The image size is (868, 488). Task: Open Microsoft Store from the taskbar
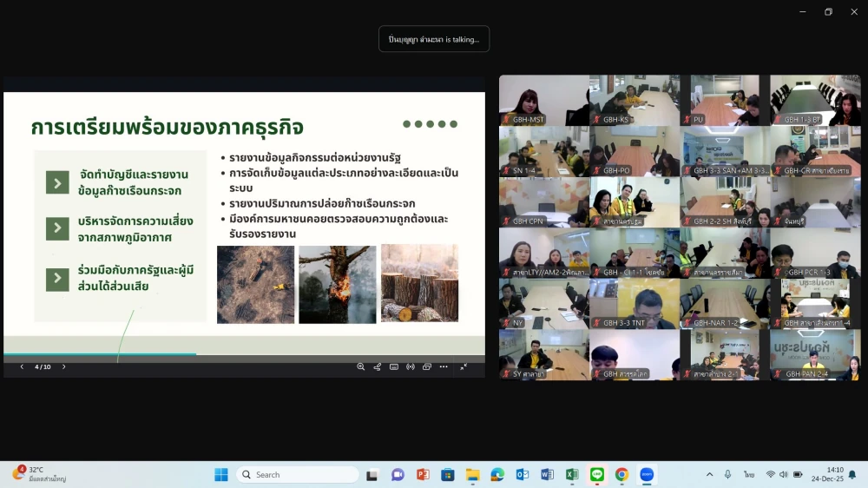(448, 475)
